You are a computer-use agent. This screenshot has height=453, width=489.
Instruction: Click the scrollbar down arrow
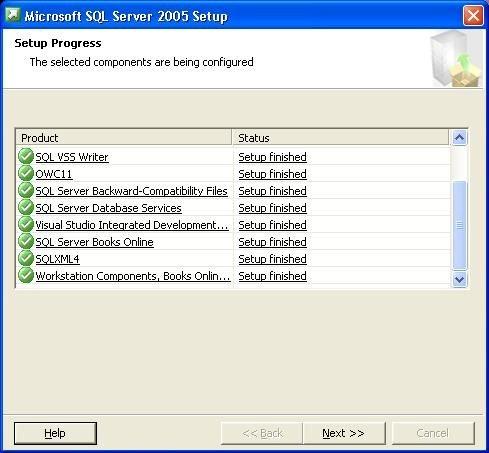pos(459,279)
